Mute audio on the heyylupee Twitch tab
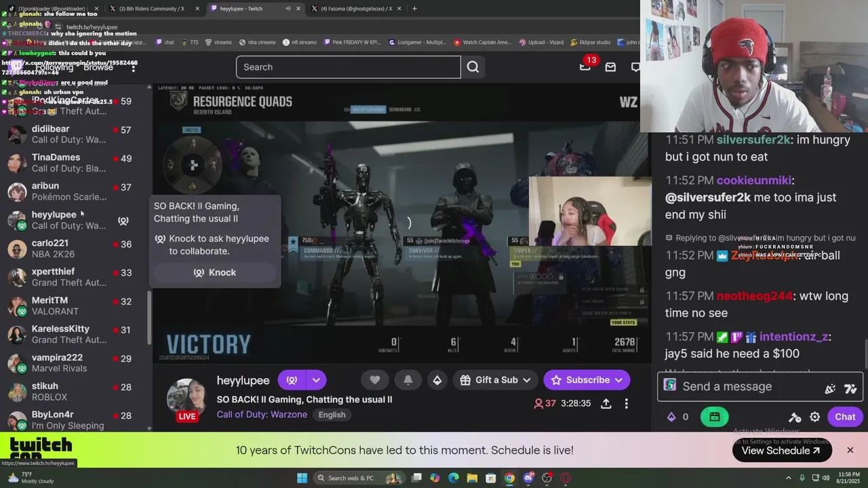The width and height of the screenshot is (868, 488). click(288, 9)
